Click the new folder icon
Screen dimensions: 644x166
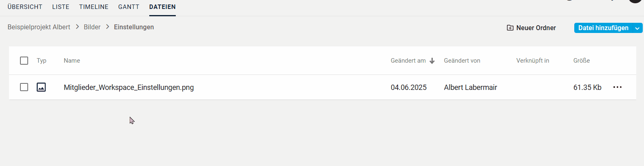510,28
